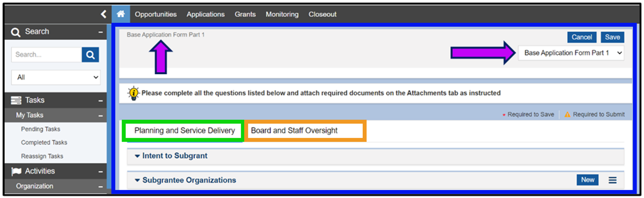The height and width of the screenshot is (198, 644).
Task: Click New in Subgrantee Organizations
Action: pos(588,180)
